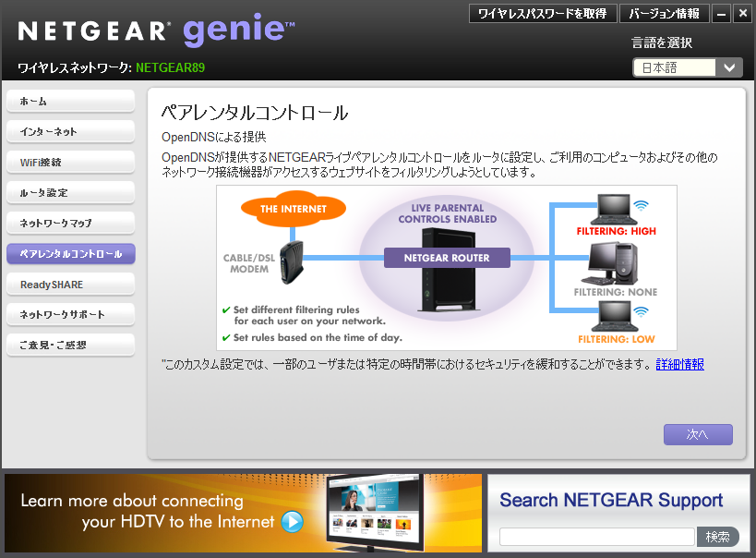Open ReadySHARE from the sidebar
The width and height of the screenshot is (756, 558).
70,284
